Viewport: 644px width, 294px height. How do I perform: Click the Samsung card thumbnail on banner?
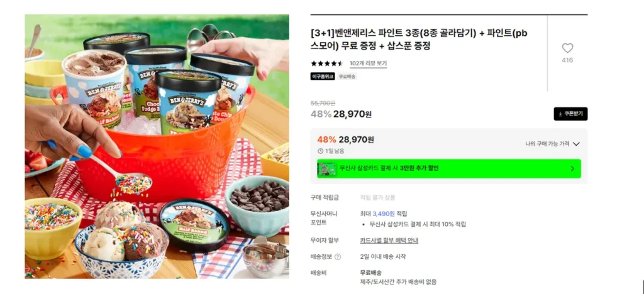[x=327, y=168]
